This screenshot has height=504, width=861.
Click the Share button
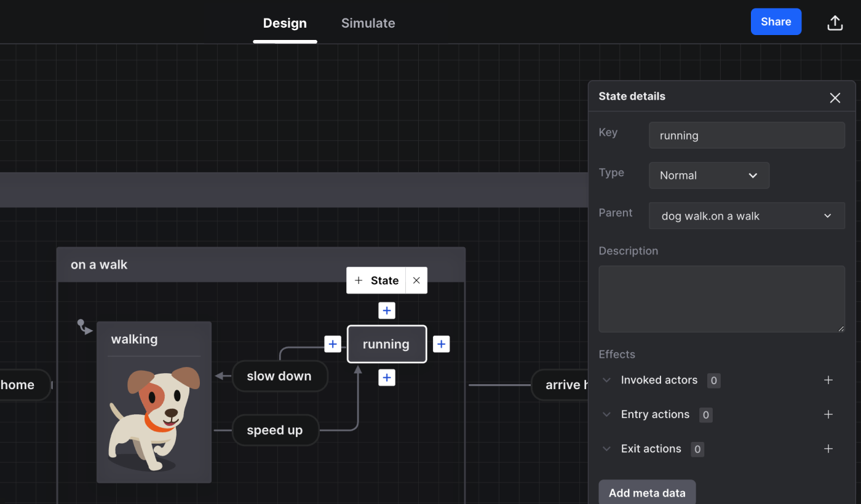pyautogui.click(x=776, y=22)
